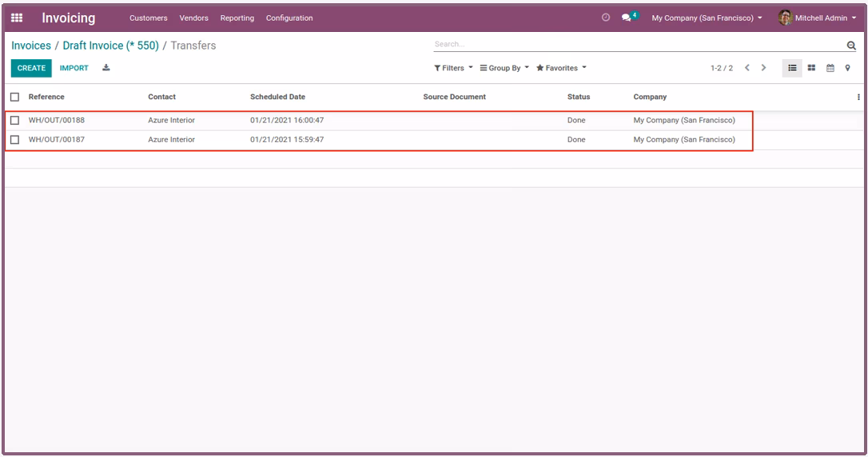This screenshot has height=457, width=868.
Task: Toggle the select-all header checkbox
Action: point(15,97)
